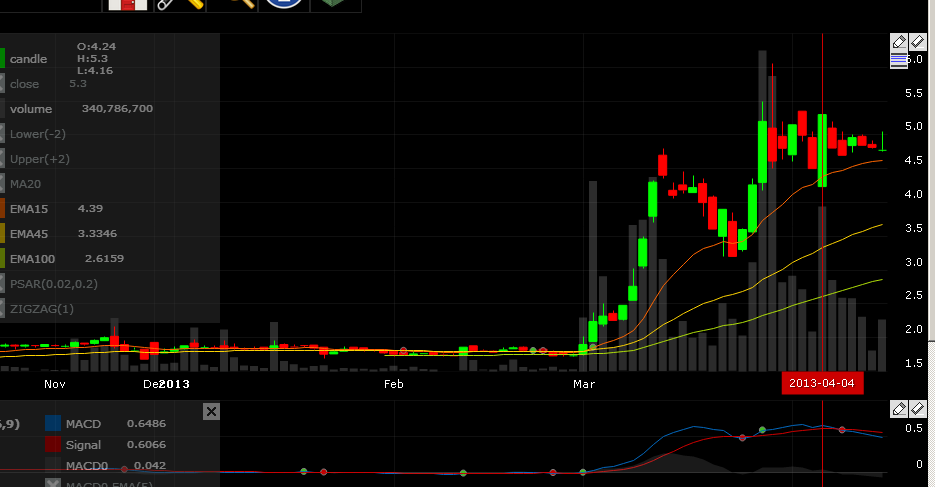Click the Feb label on time axis

(394, 384)
